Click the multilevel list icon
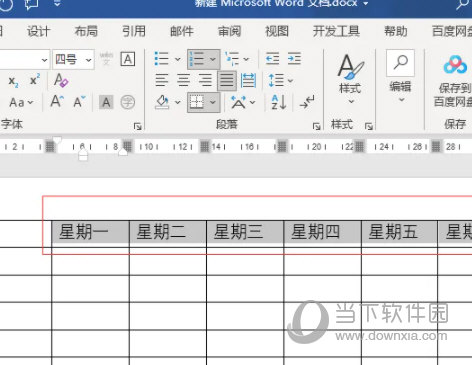The image size is (472, 365). pos(232,59)
